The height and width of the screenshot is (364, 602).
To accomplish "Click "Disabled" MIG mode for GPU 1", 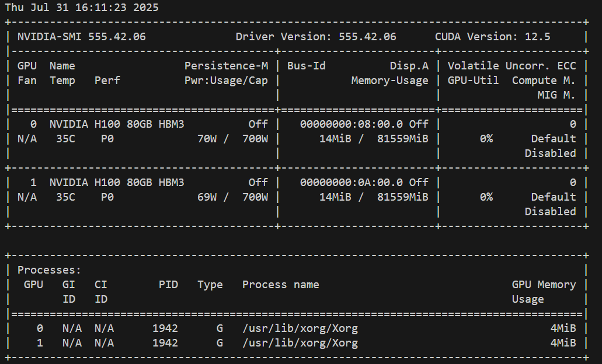I will [550, 212].
